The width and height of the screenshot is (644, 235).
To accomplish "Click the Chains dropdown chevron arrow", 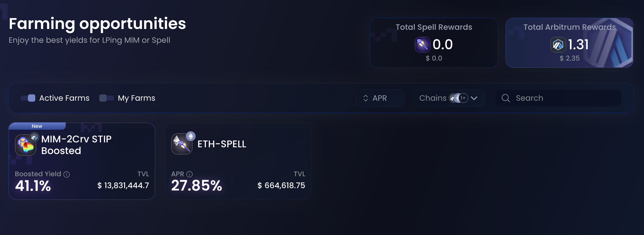I will coord(474,98).
